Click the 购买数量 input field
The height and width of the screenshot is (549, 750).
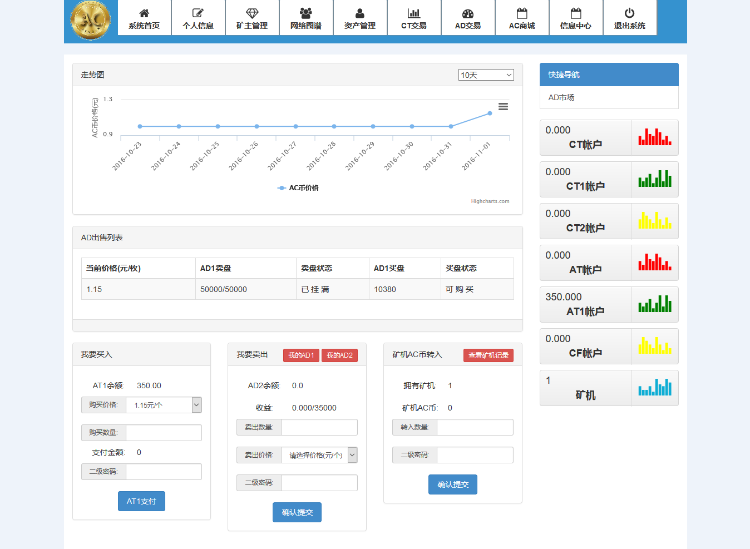pyautogui.click(x=164, y=432)
